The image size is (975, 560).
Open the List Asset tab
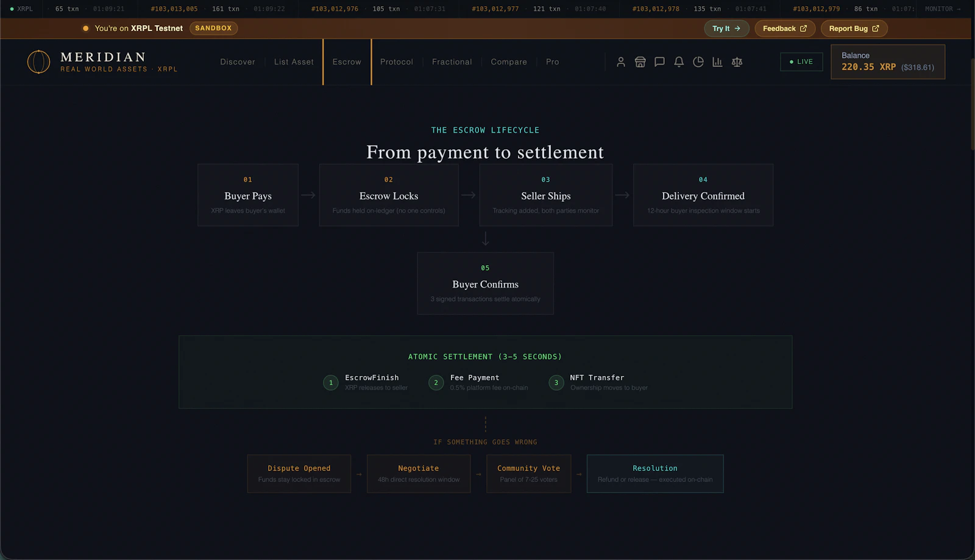pos(294,62)
